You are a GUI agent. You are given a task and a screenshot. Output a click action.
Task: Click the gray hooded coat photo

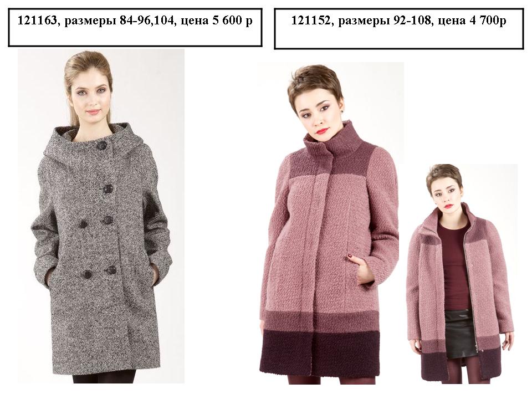pyautogui.click(x=101, y=216)
